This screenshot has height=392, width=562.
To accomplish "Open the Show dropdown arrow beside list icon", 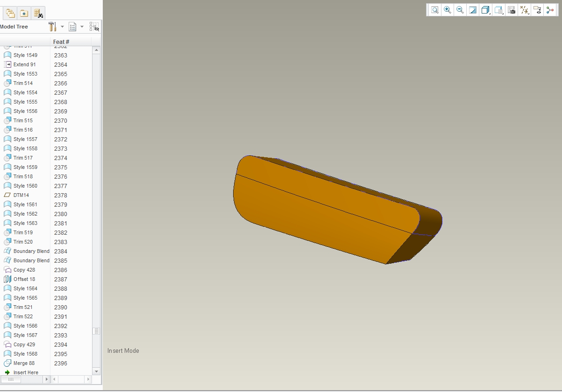I will [x=82, y=27].
